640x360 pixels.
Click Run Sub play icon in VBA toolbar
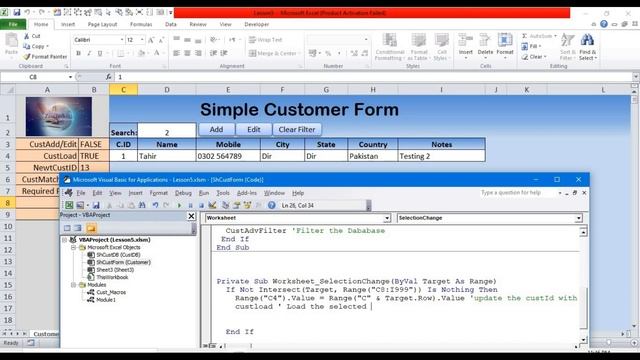[x=179, y=205]
